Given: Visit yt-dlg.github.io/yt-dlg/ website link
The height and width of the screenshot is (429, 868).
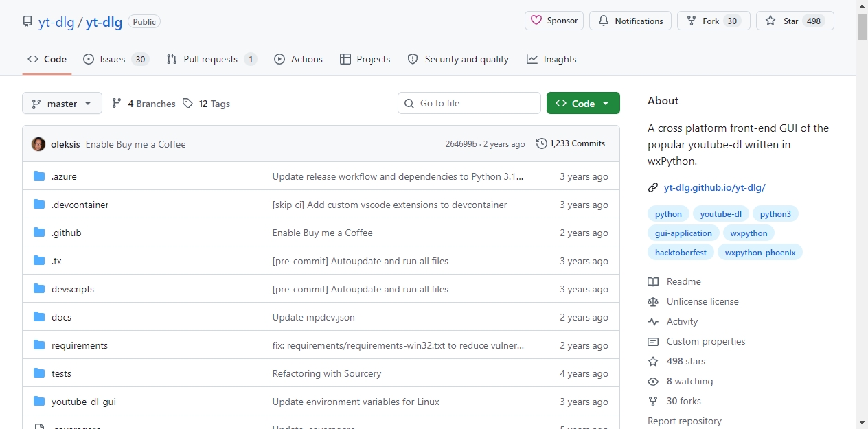Looking at the screenshot, I should (x=714, y=187).
